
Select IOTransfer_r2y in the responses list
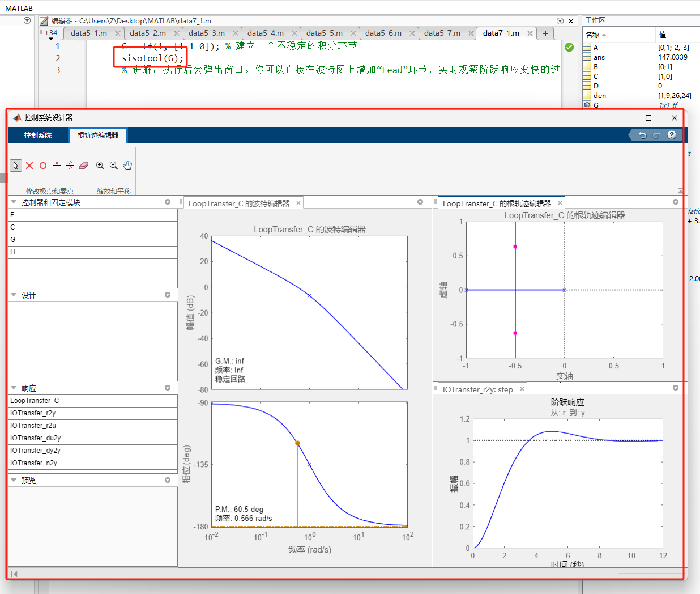pos(93,413)
